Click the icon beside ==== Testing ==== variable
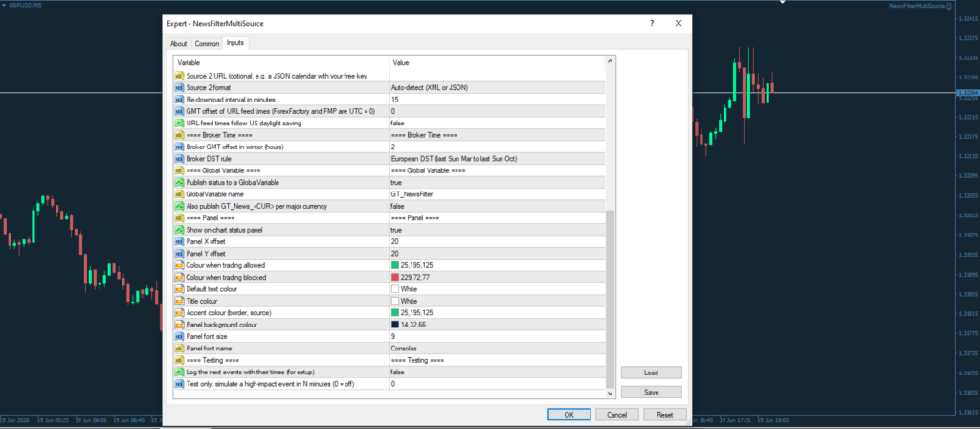 point(179,360)
